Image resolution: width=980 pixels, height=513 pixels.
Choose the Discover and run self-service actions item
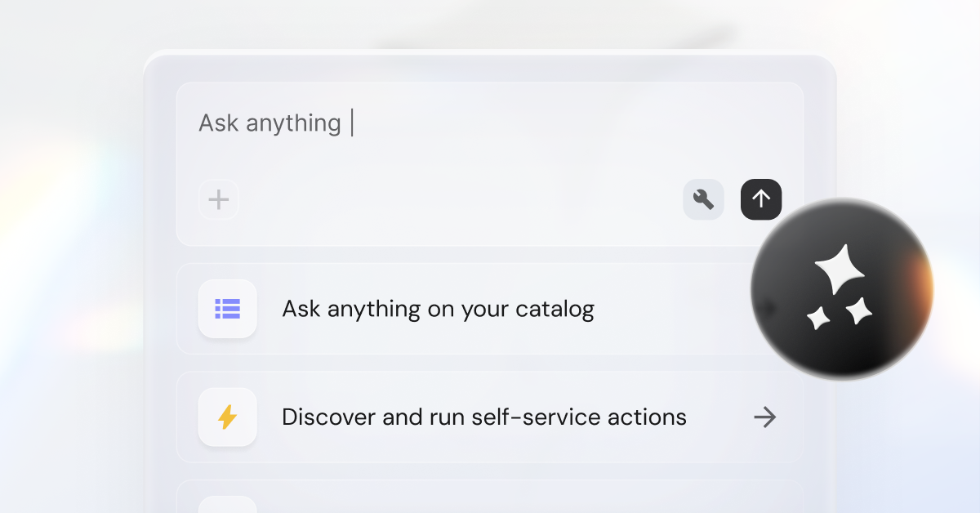click(x=483, y=417)
